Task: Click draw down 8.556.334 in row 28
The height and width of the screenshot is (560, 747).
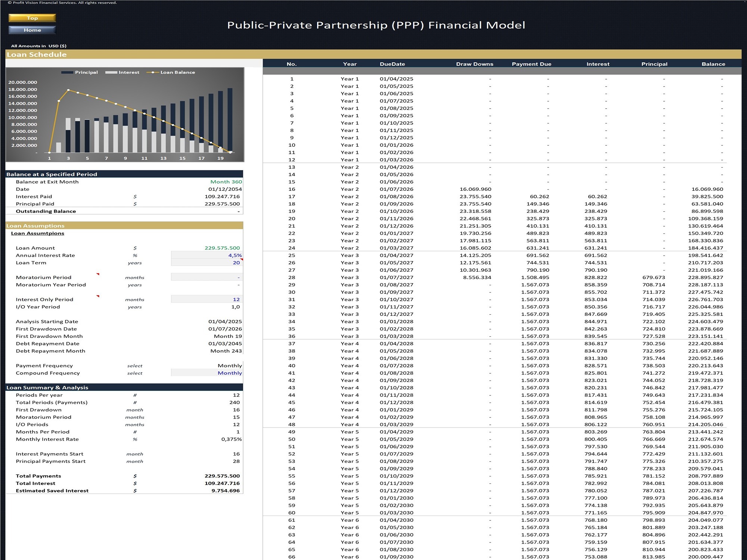Action: click(x=477, y=277)
